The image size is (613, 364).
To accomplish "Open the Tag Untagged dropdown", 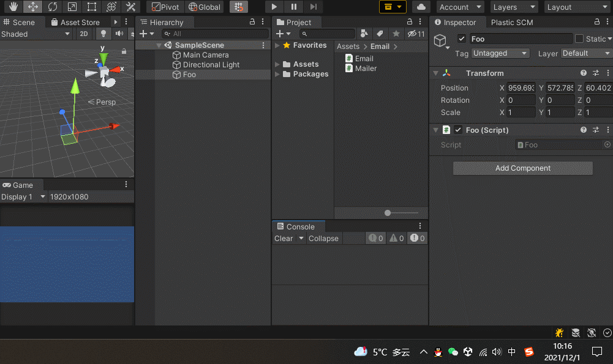I will 500,53.
